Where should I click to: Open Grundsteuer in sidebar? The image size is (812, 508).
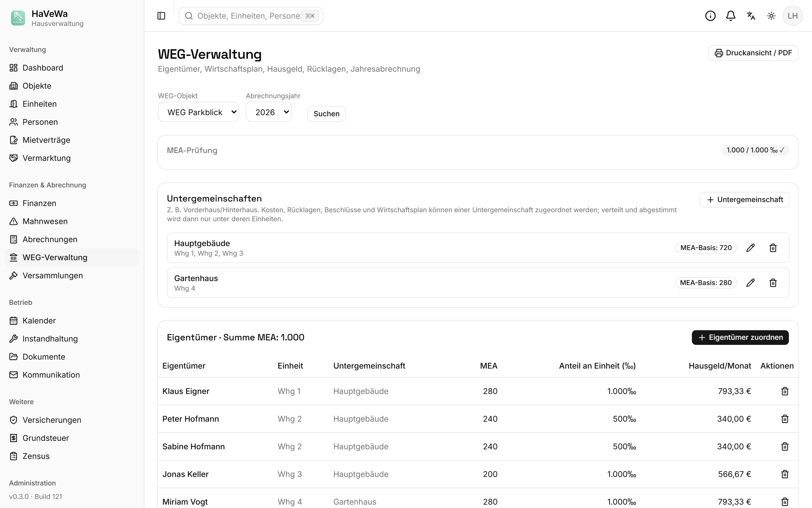pos(72,438)
